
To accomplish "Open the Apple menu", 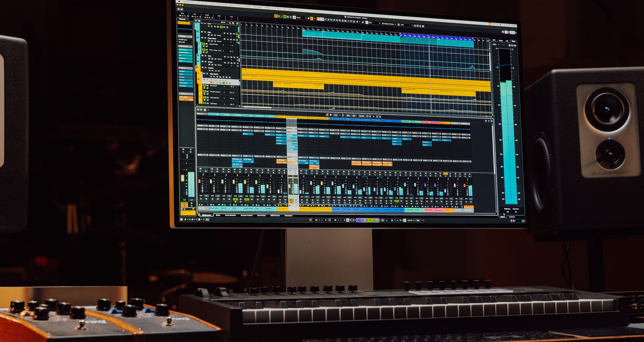I will coord(179,1).
